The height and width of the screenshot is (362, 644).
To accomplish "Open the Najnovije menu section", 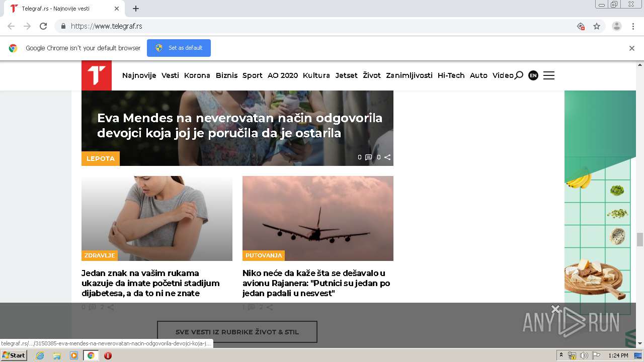I will coord(139,75).
